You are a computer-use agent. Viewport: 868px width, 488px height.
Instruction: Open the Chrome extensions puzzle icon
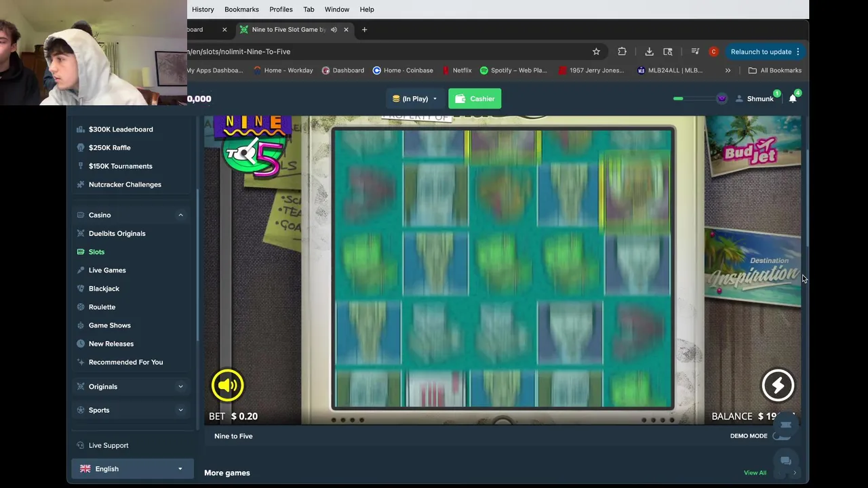622,52
